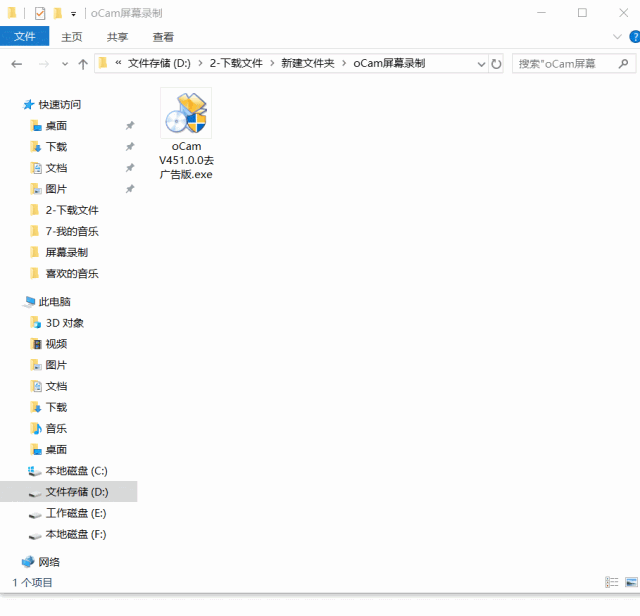Expand chevron after 新建文件夹 breadcrumb
640x616 pixels.
tap(344, 64)
